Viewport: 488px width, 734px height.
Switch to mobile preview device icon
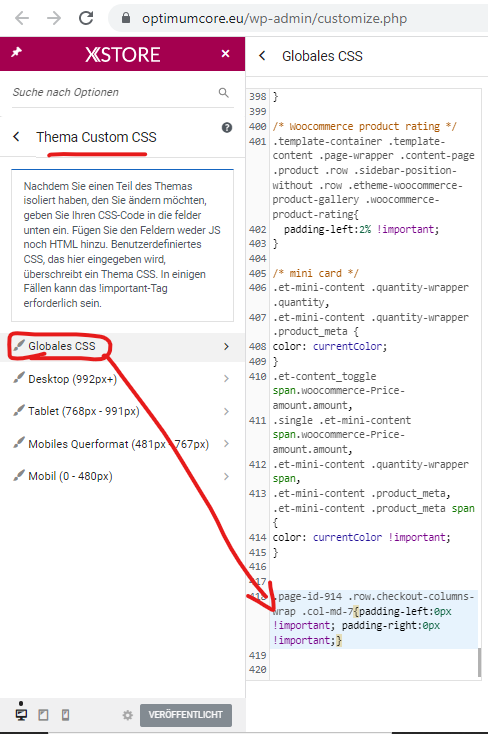pos(66,715)
